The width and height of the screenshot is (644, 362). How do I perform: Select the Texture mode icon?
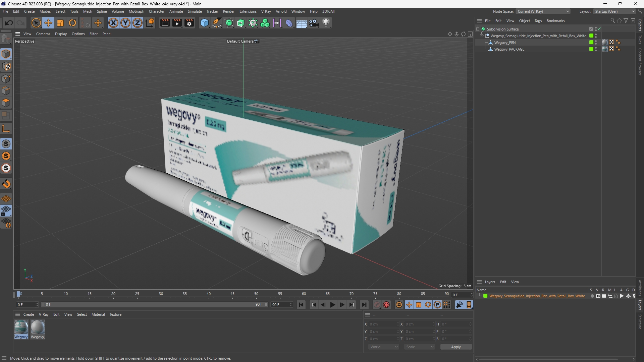[x=6, y=66]
